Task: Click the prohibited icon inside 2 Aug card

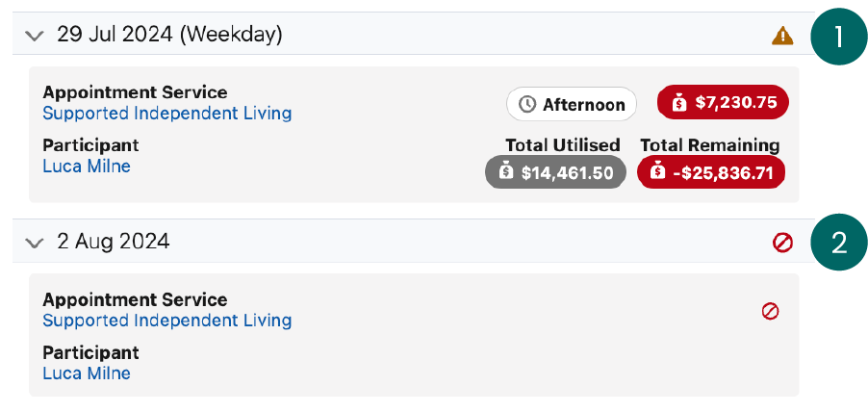Action: [770, 311]
